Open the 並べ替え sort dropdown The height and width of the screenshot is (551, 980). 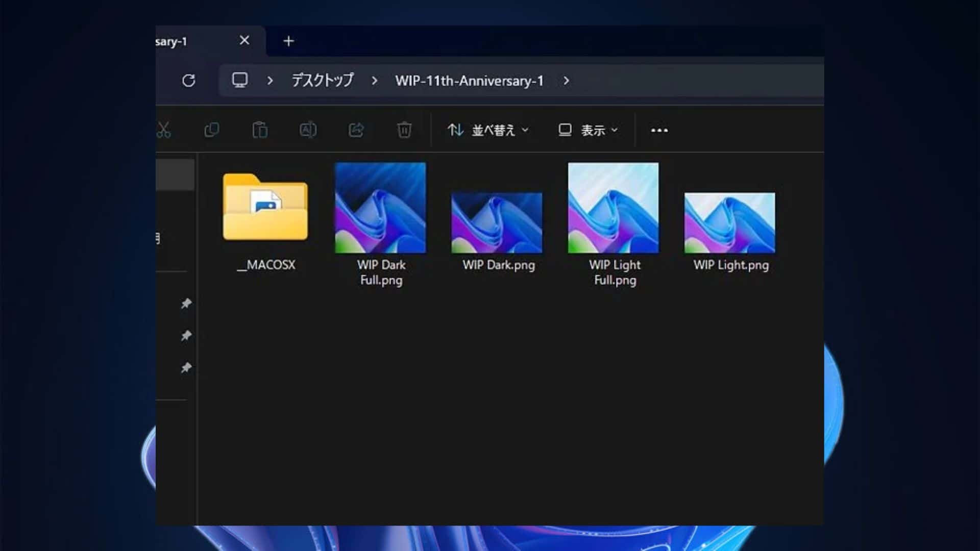[x=488, y=131]
